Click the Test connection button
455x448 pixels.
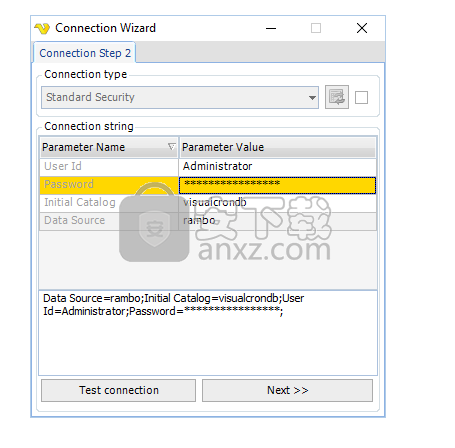point(118,390)
